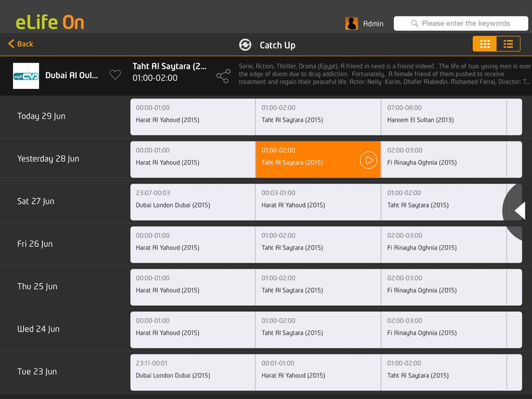Open Dubai Al Oula channel logo
532x399 pixels.
26,76
